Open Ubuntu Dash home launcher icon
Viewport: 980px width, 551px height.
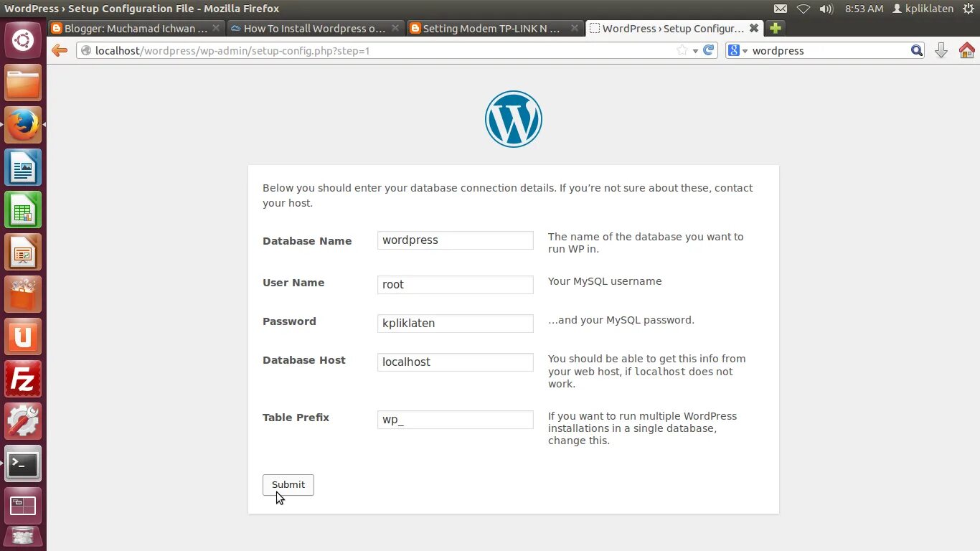click(x=23, y=40)
